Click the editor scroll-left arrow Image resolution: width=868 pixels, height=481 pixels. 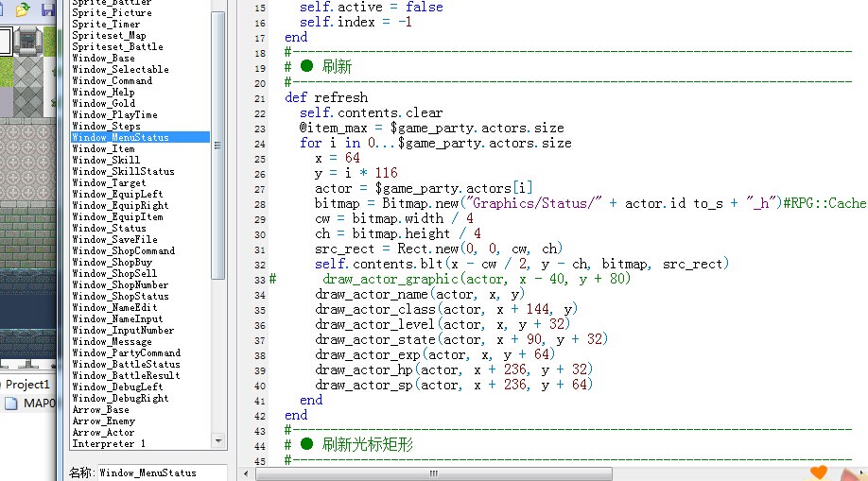246,473
